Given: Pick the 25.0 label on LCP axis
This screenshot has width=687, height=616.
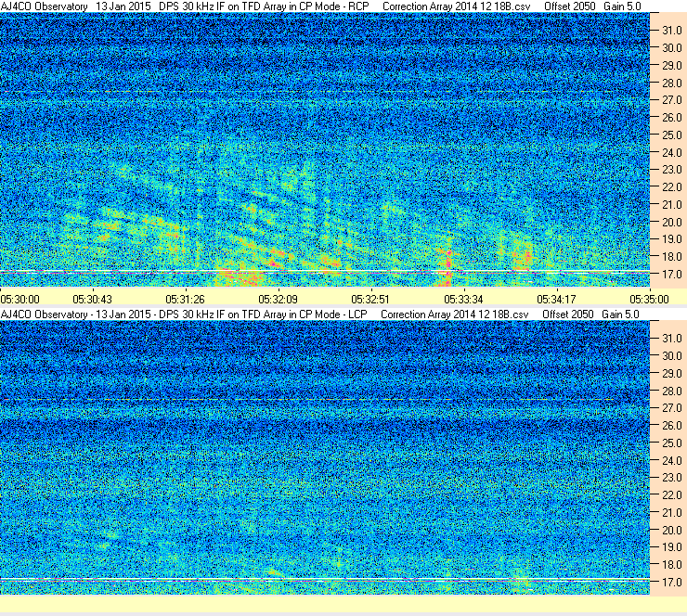Looking at the screenshot, I should pyautogui.click(x=672, y=443).
